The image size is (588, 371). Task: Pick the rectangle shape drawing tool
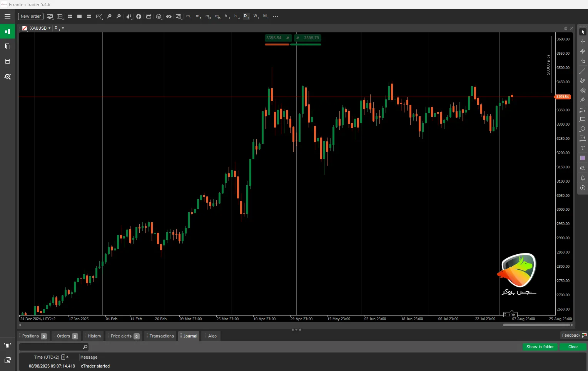coord(583,119)
